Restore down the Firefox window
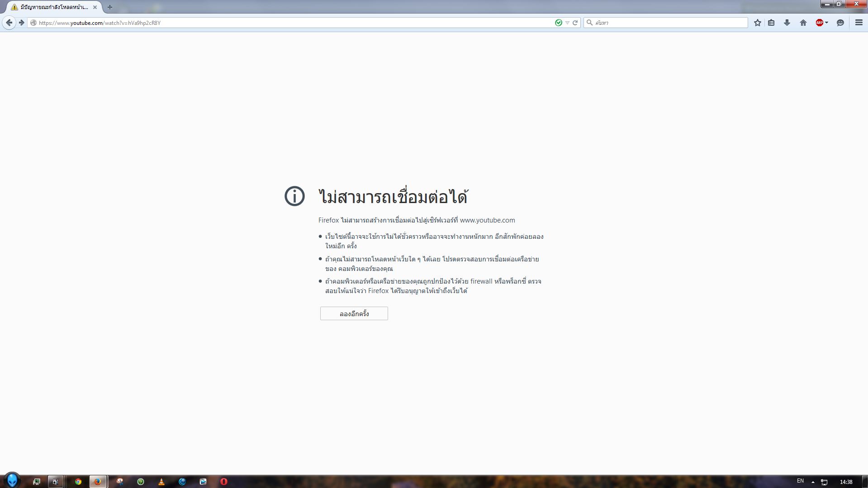868x488 pixels. pyautogui.click(x=839, y=4)
